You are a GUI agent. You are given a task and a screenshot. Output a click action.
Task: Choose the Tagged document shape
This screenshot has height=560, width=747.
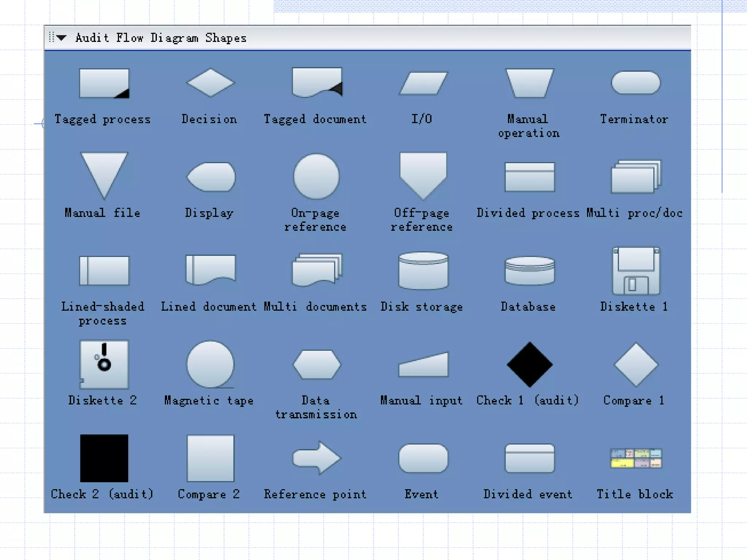pyautogui.click(x=317, y=82)
